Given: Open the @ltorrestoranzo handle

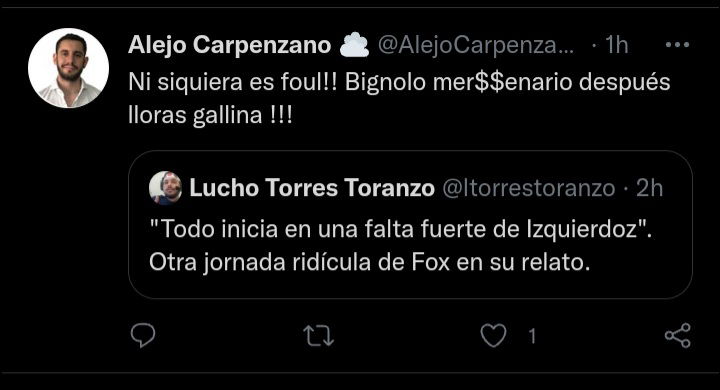Looking at the screenshot, I should coord(529,188).
